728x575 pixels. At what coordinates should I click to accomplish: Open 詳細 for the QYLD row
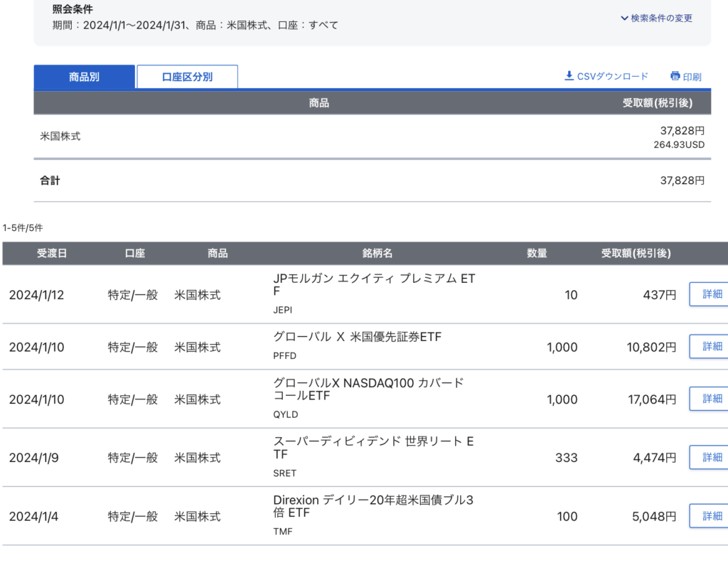pyautogui.click(x=709, y=399)
